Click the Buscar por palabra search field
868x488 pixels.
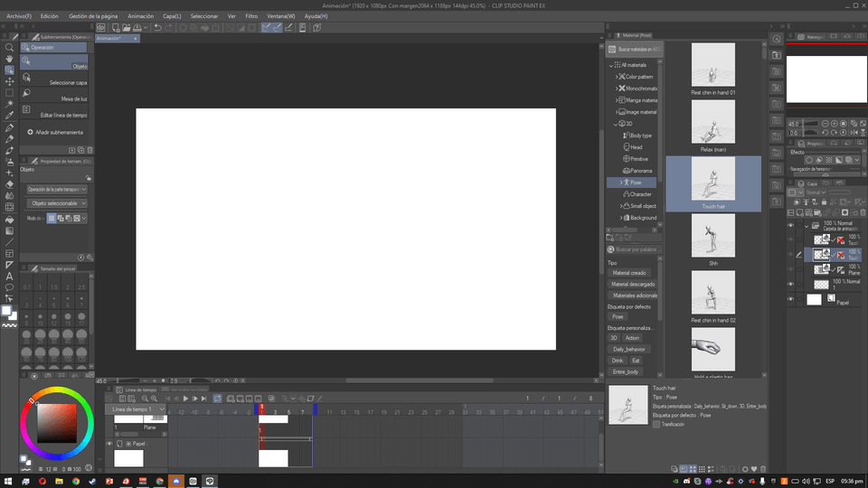(x=636, y=249)
